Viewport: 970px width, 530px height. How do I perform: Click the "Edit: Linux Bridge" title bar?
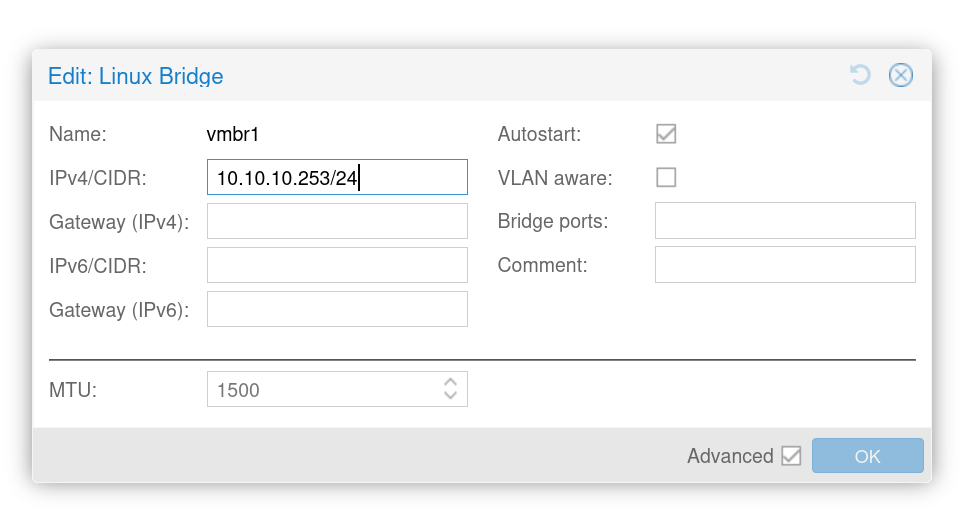400,76
